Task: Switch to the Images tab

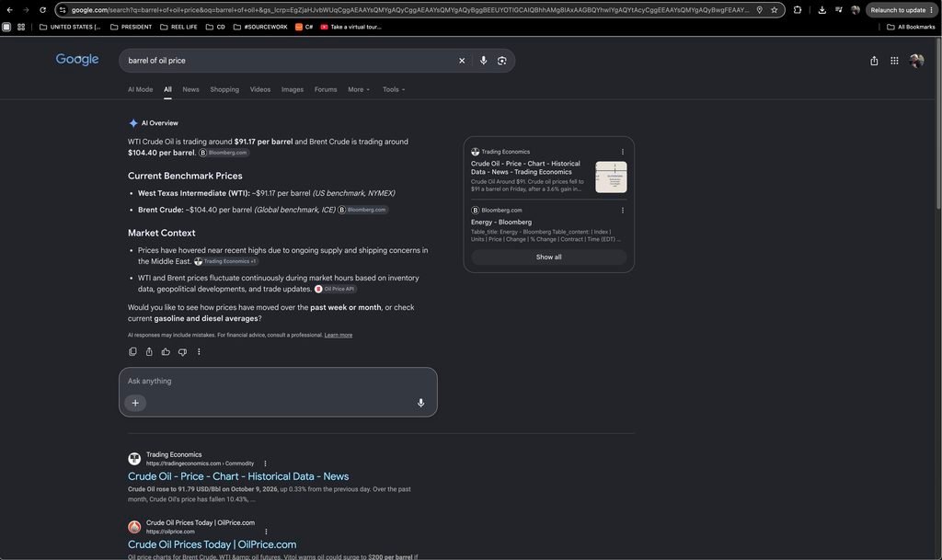Action: (x=292, y=89)
